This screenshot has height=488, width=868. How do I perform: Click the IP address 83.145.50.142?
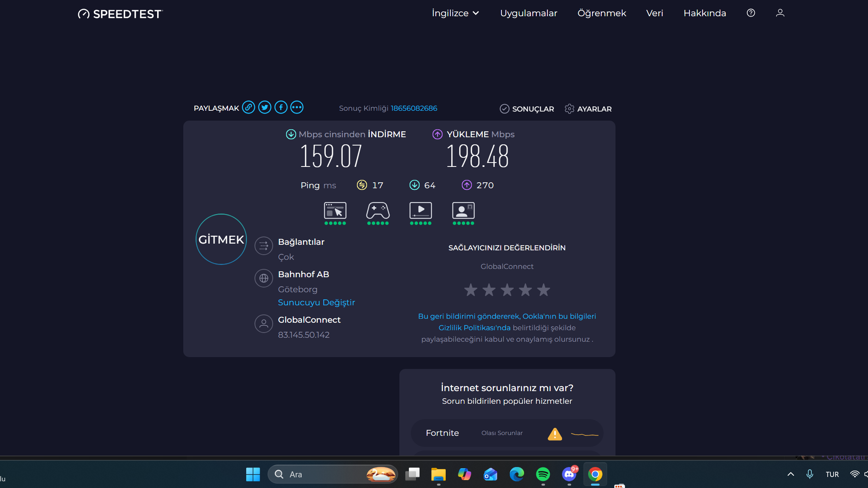[x=304, y=335]
